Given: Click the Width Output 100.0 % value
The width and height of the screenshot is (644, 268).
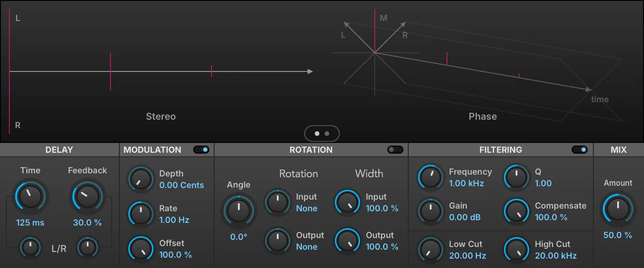Looking at the screenshot, I should click(x=382, y=247).
